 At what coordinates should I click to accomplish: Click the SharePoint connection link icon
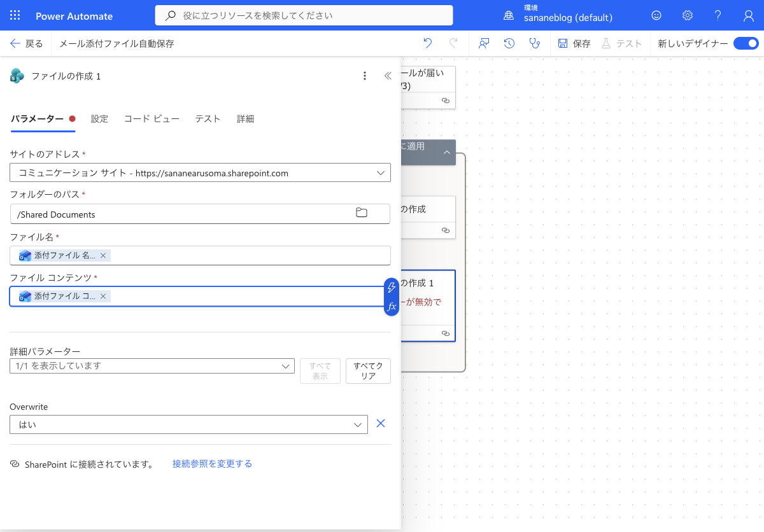point(15,464)
